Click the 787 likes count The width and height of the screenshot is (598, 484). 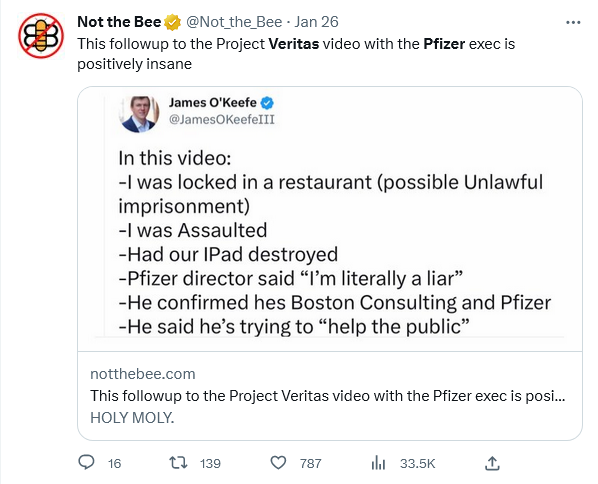pos(310,463)
